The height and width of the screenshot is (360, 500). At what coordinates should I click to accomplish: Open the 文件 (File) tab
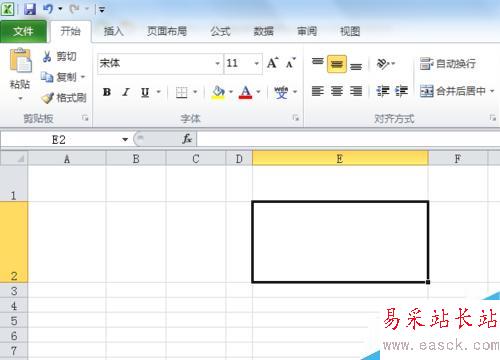(x=23, y=31)
